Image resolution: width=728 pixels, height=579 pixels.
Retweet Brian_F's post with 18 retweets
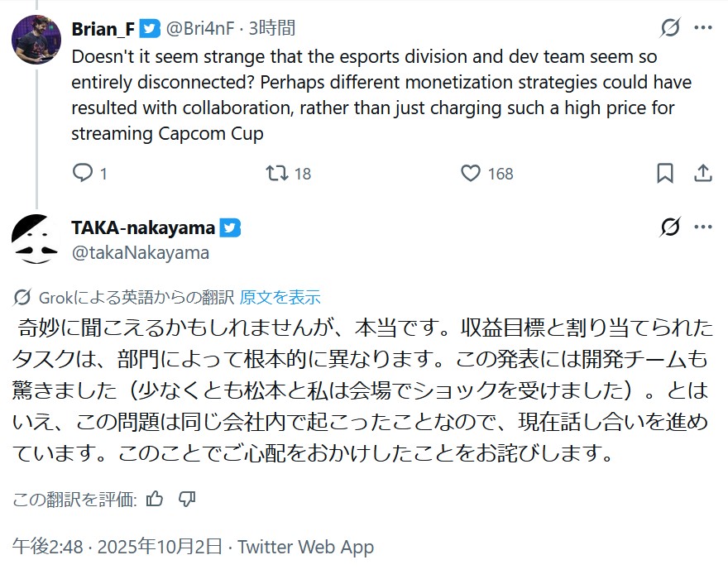click(275, 173)
